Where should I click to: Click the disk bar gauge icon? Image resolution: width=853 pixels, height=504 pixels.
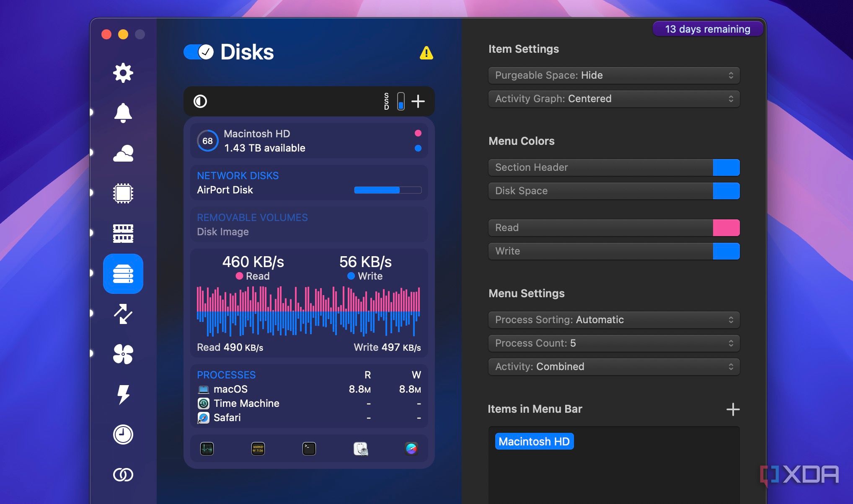point(401,101)
